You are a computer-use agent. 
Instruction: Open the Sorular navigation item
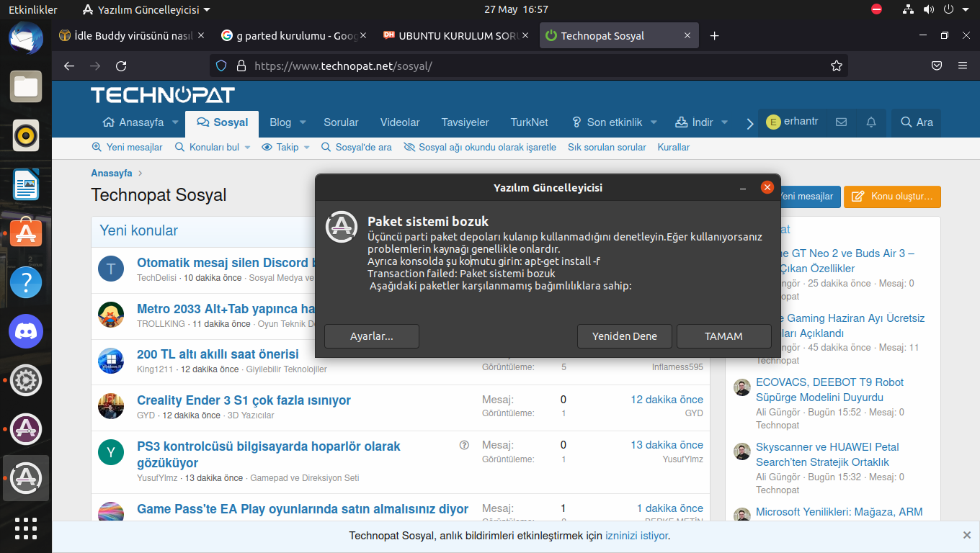point(341,122)
